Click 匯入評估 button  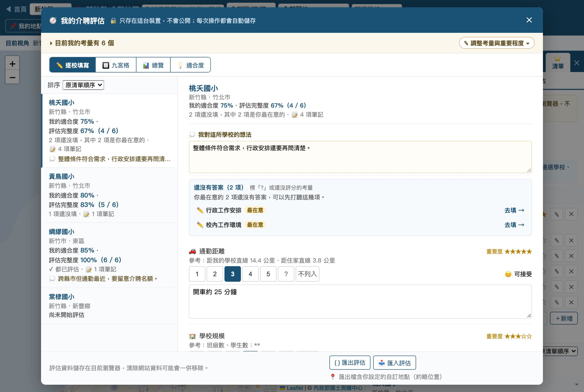[395, 363]
